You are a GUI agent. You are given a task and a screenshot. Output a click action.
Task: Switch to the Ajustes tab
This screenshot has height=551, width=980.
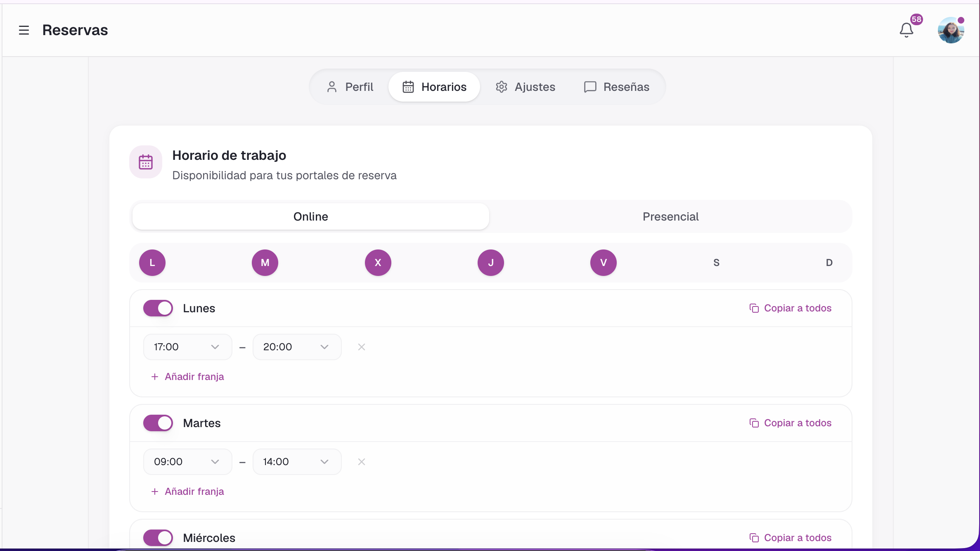tap(525, 87)
